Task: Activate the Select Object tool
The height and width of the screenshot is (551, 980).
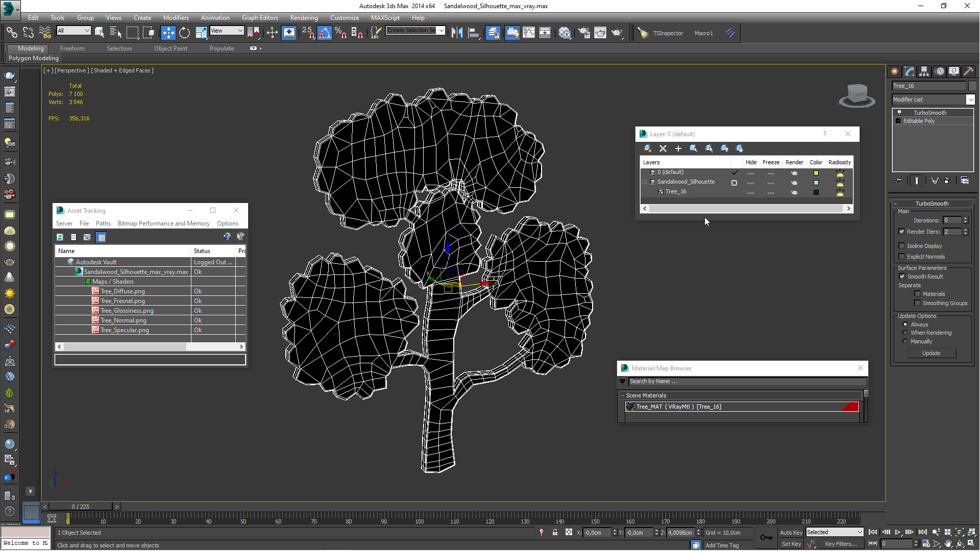Action: point(100,33)
